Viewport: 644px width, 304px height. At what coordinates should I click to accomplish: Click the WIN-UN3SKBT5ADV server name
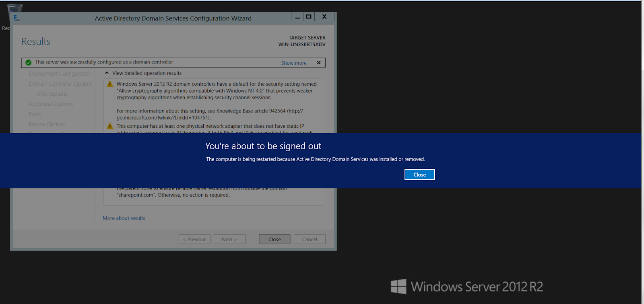pos(302,45)
